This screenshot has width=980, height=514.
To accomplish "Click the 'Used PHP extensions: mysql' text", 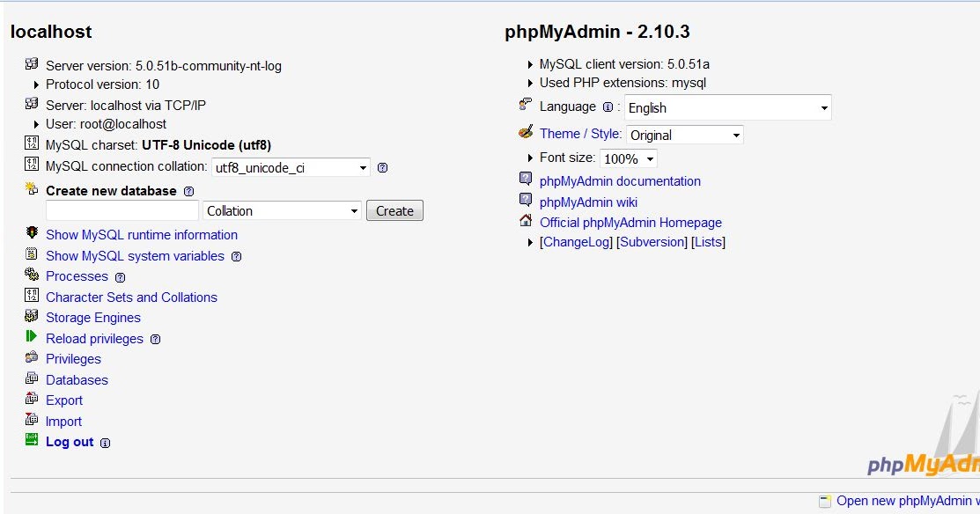I will pos(623,83).
